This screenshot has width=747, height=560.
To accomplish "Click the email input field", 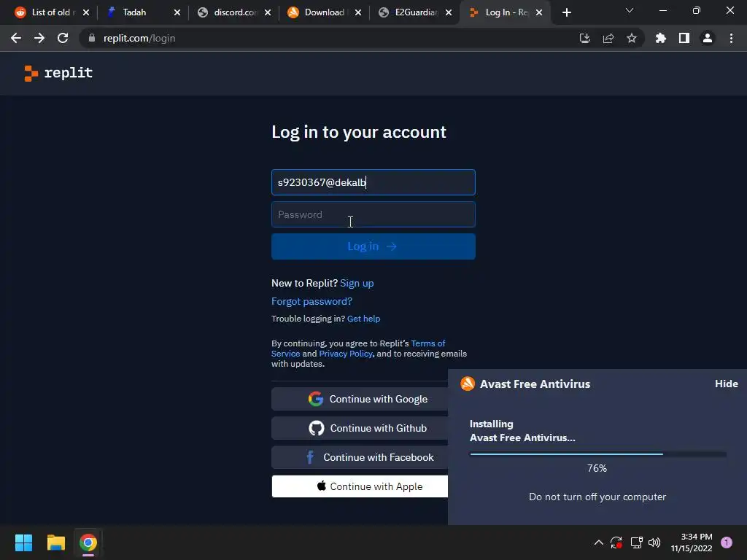I will [373, 182].
